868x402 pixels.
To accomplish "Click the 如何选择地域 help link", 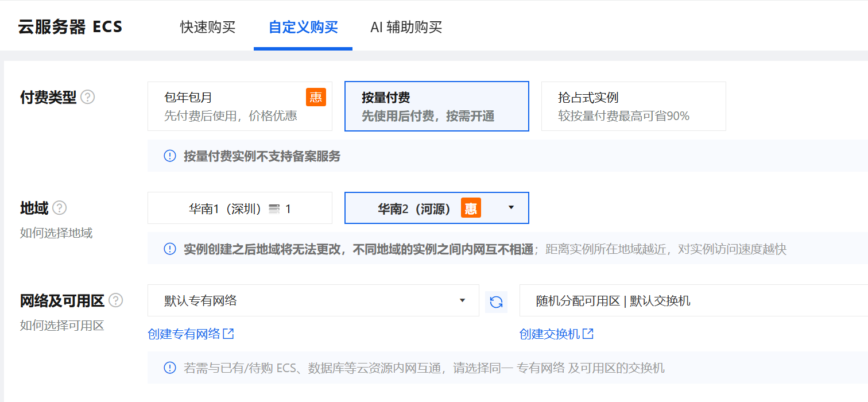I will tap(56, 233).
